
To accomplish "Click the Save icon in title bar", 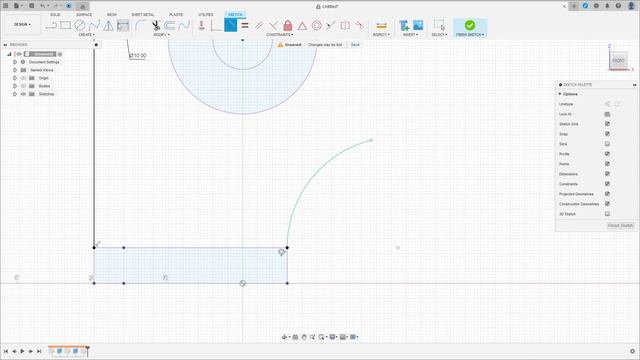I will 31,6.
